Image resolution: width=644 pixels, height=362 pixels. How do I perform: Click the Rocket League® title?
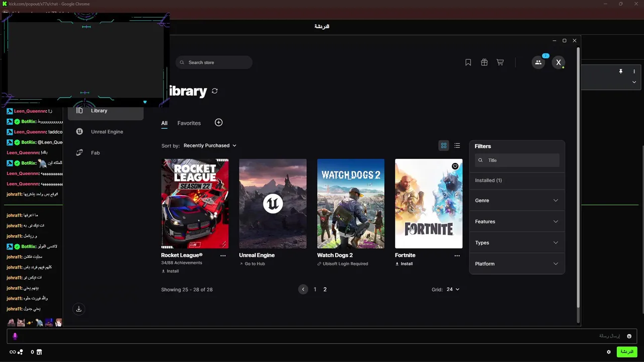click(x=182, y=255)
